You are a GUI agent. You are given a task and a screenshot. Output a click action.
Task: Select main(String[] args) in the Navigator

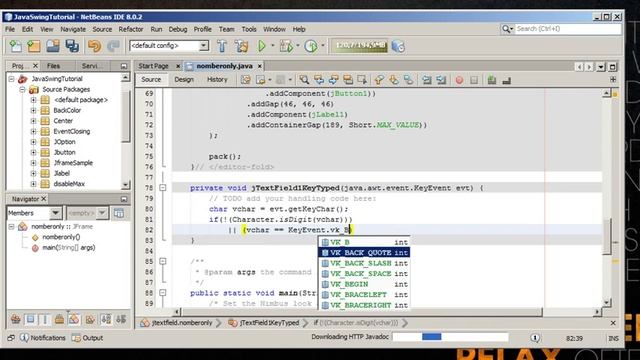(x=69, y=248)
